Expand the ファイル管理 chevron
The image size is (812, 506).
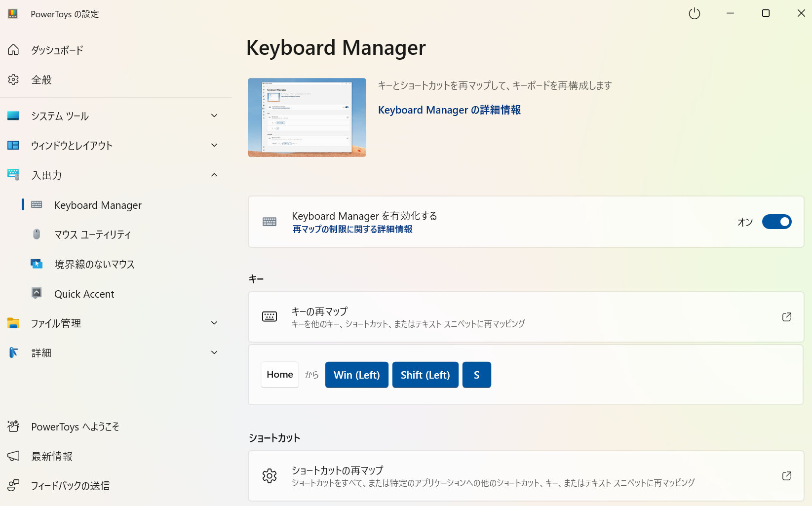[x=214, y=323]
